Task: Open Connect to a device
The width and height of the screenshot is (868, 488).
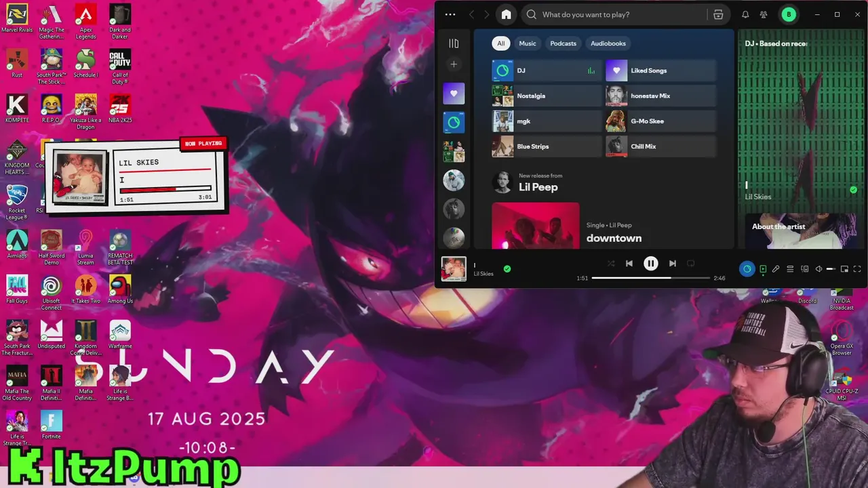Action: point(805,269)
